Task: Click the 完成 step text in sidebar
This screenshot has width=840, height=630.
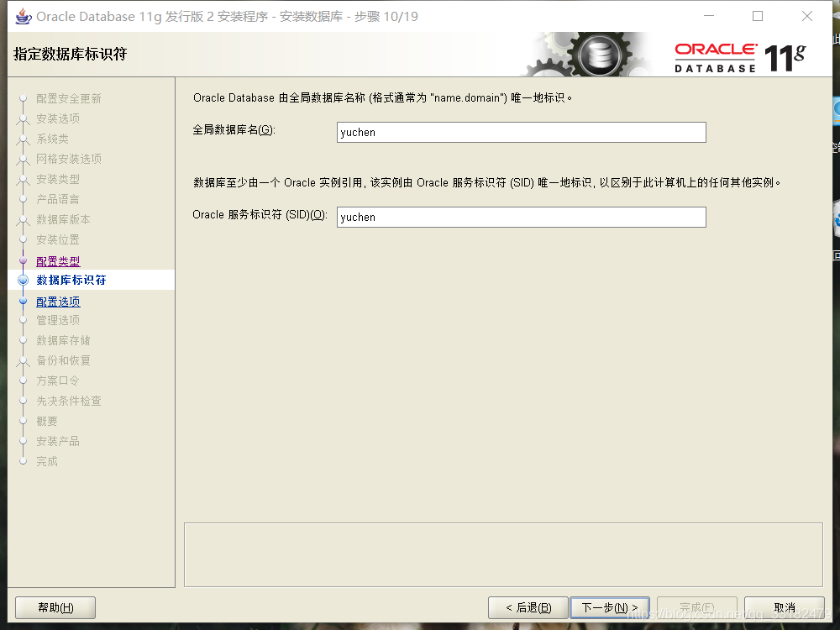Action: click(x=47, y=461)
